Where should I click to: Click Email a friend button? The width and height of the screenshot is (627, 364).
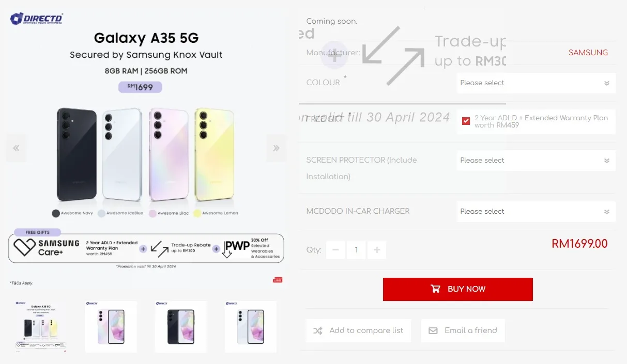pos(463,330)
